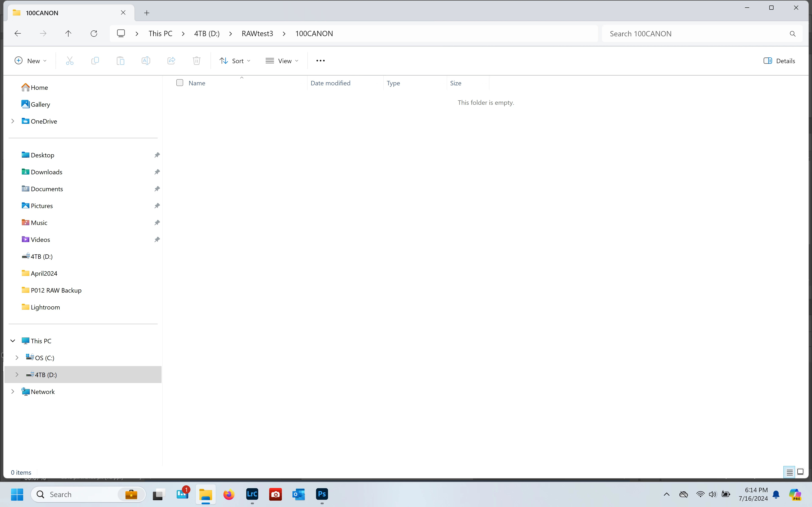Click the Refresh icon in navigation bar
Viewport: 812px width, 507px height.
point(94,34)
